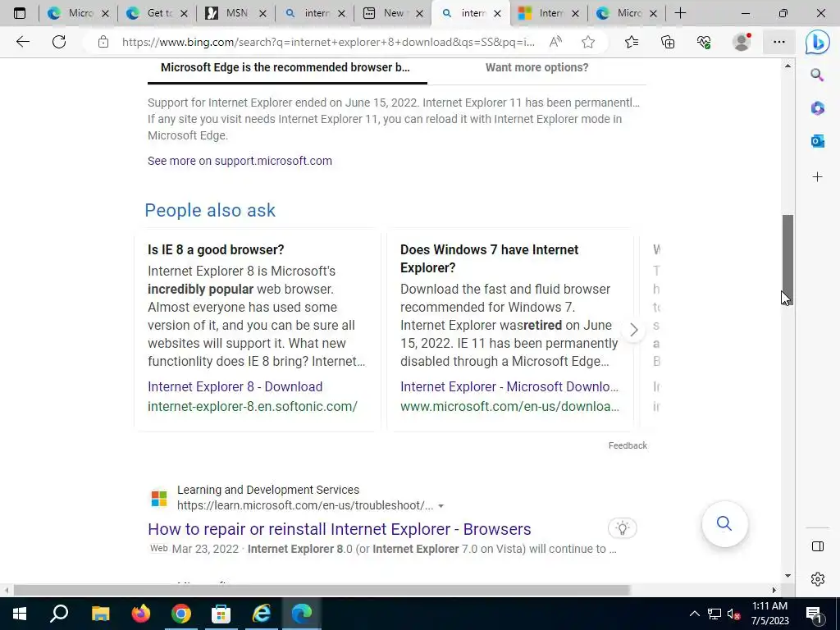The height and width of the screenshot is (630, 840).
Task: Expand the learn.microsoft.com URL dropdown arrow
Action: pyautogui.click(x=441, y=505)
